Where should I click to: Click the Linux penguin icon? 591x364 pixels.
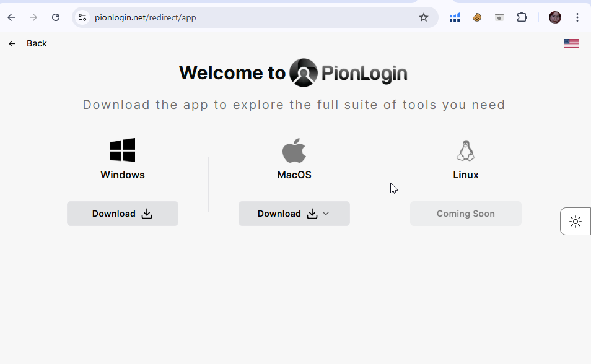[465, 150]
